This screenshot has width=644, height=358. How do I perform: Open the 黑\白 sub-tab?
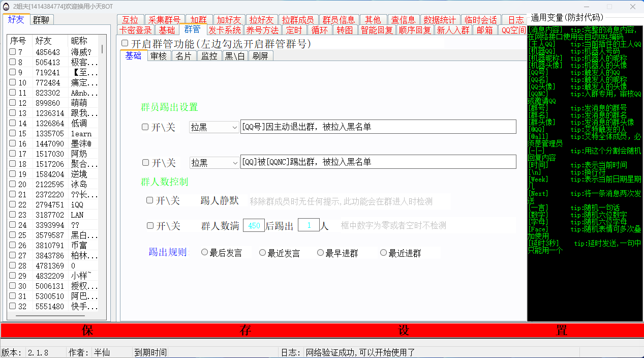tap(235, 56)
